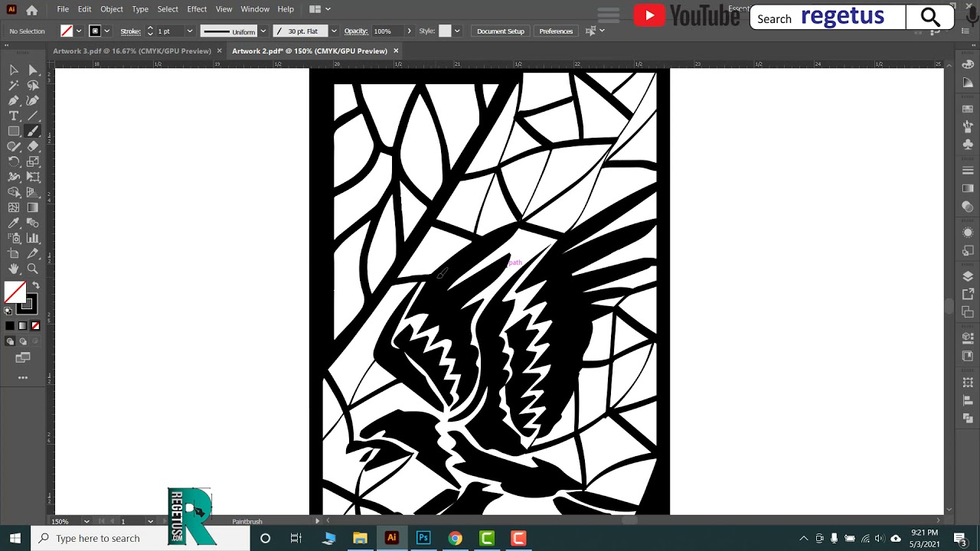Click the Opacity label link
The image size is (980, 551).
[356, 31]
